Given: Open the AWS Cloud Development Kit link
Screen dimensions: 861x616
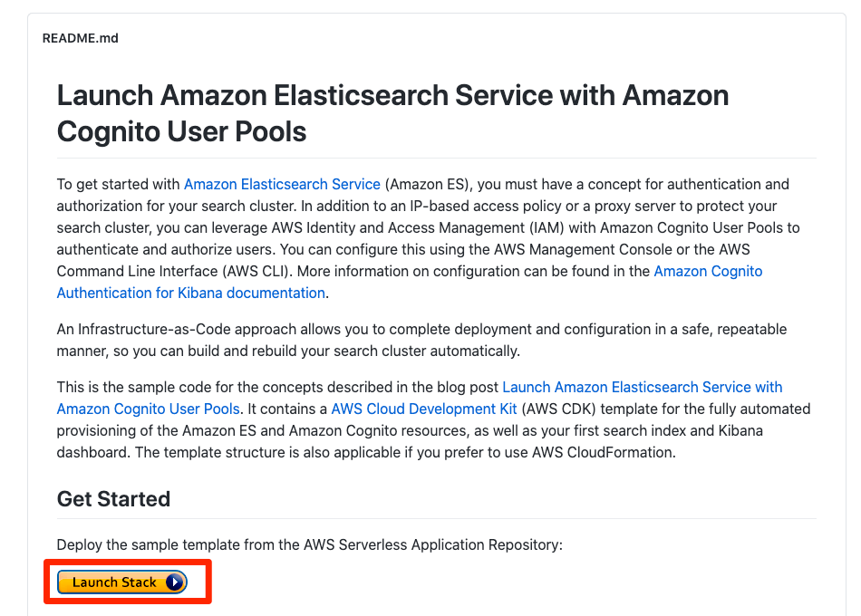Looking at the screenshot, I should tap(424, 409).
